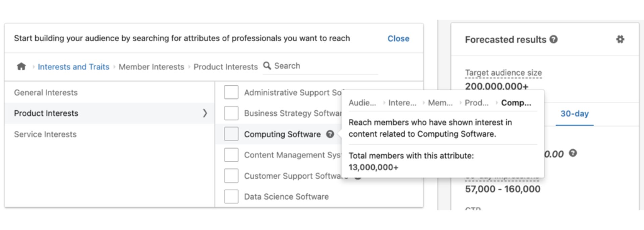Image resolution: width=644 pixels, height=230 pixels.
Task: Enable the Data Science Software checkbox
Action: 231,197
